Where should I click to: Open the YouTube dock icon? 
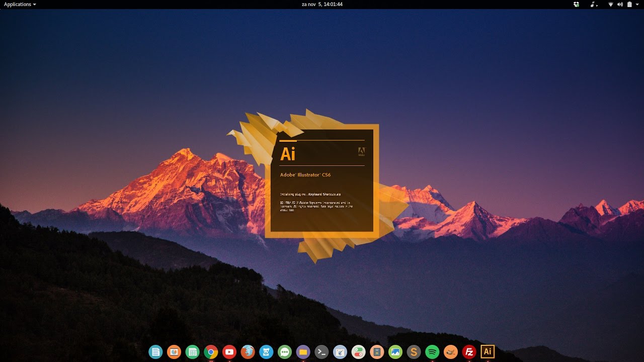click(229, 352)
